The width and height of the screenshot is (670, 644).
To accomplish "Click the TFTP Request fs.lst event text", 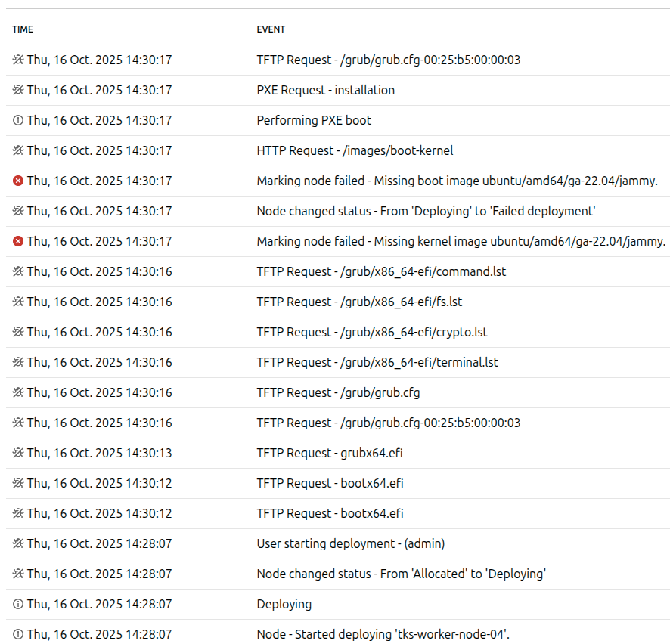I will tap(359, 302).
